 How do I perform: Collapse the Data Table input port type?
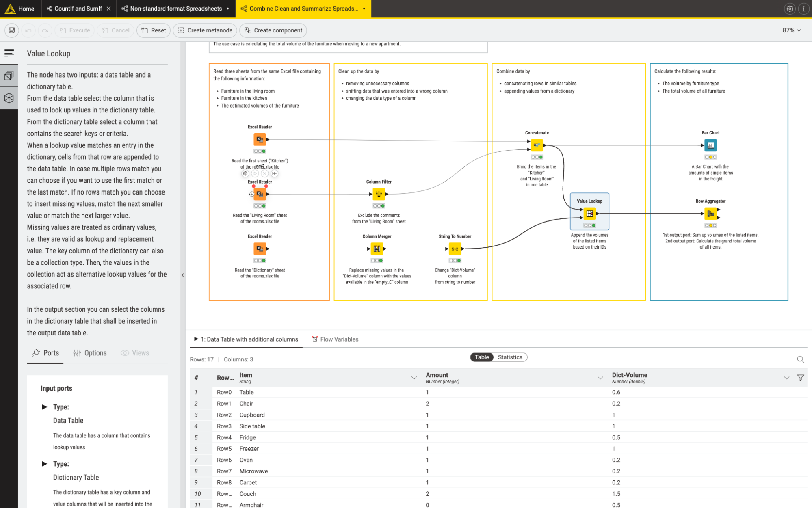coord(45,407)
